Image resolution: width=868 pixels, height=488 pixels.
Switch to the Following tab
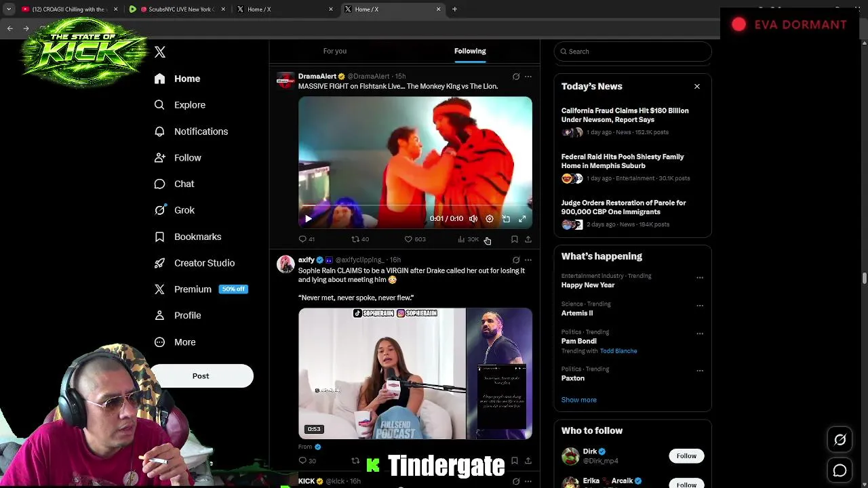(470, 51)
